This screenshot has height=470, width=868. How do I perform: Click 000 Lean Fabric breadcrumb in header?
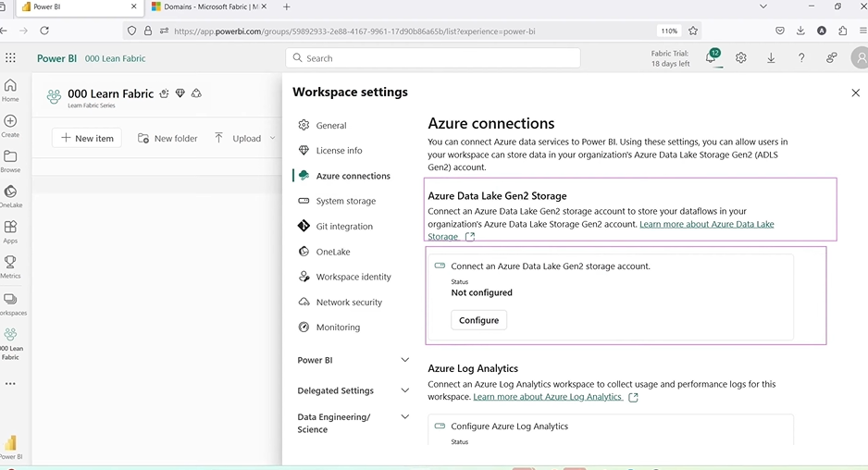click(115, 58)
